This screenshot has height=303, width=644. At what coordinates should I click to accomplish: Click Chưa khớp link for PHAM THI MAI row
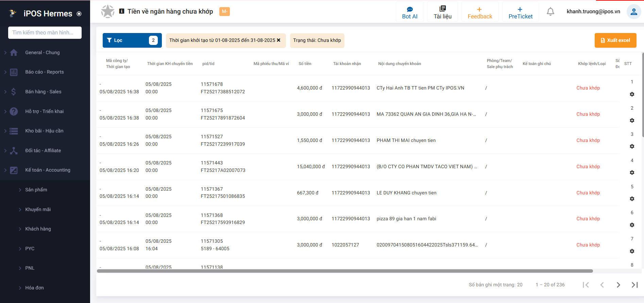pyautogui.click(x=588, y=140)
